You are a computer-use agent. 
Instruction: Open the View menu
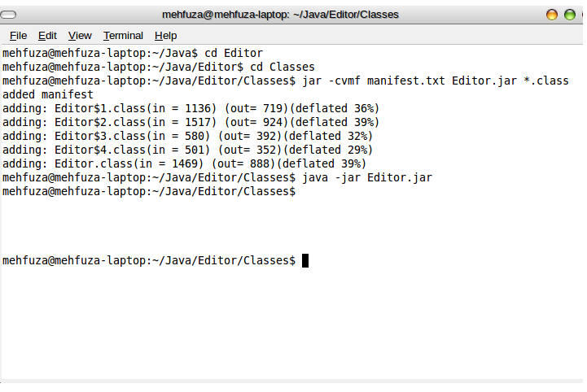pos(80,36)
